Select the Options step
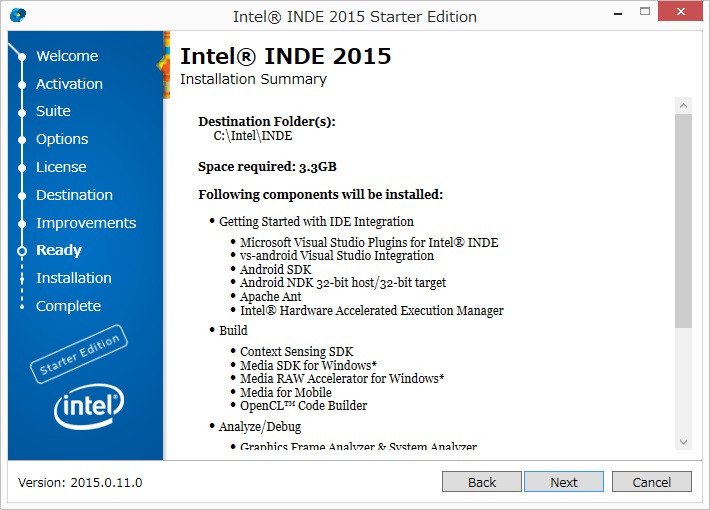 click(x=62, y=139)
